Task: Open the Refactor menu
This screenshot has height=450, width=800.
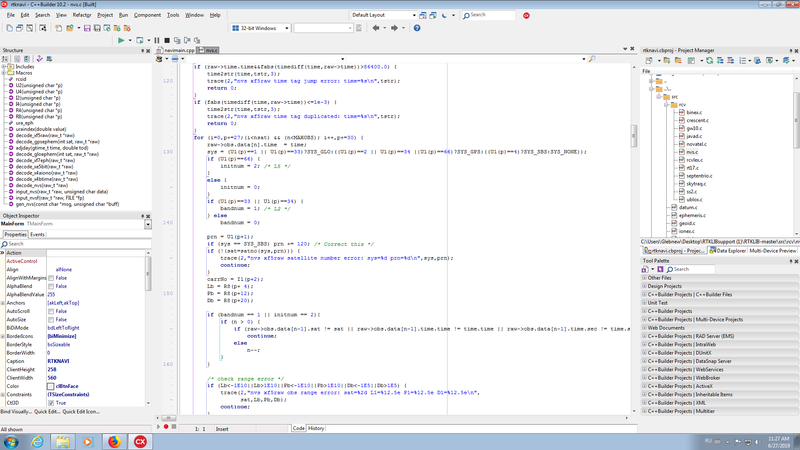Action: [82, 15]
